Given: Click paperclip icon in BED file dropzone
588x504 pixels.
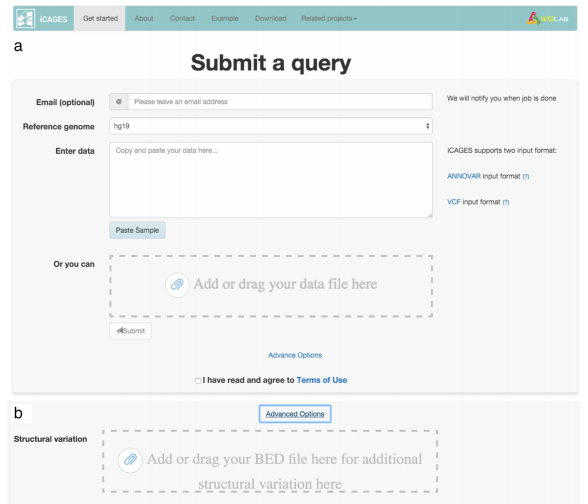Looking at the screenshot, I should 130,460.
